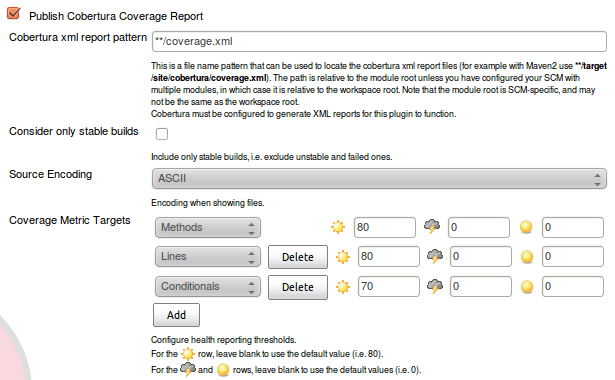Screen dimensions: 615x380
Task: Edit Lines stormy threshold field
Action: 481,256
